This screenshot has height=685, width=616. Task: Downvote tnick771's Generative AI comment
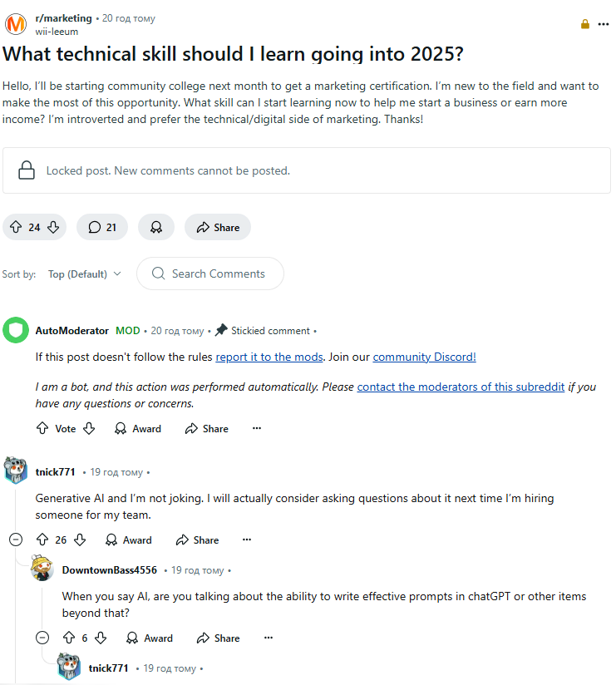(80, 540)
